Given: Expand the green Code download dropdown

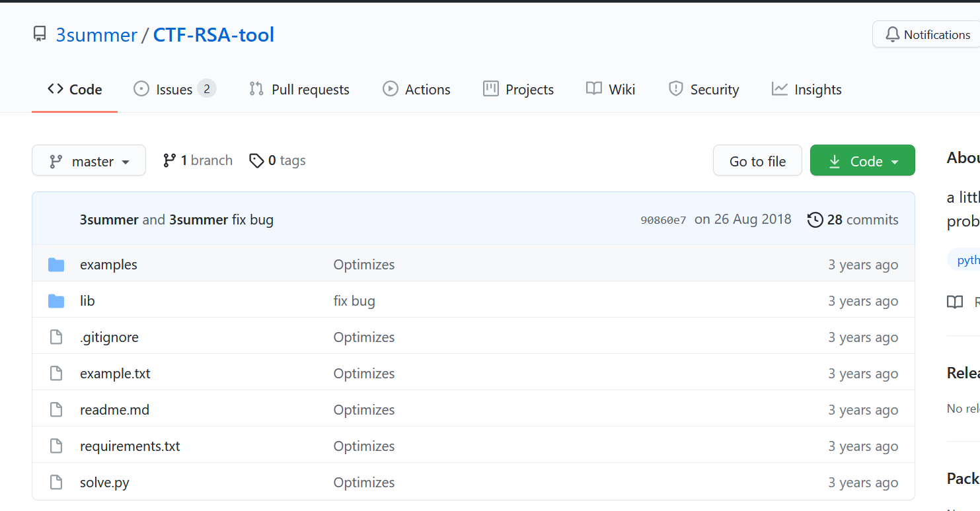Looking at the screenshot, I should tap(862, 161).
